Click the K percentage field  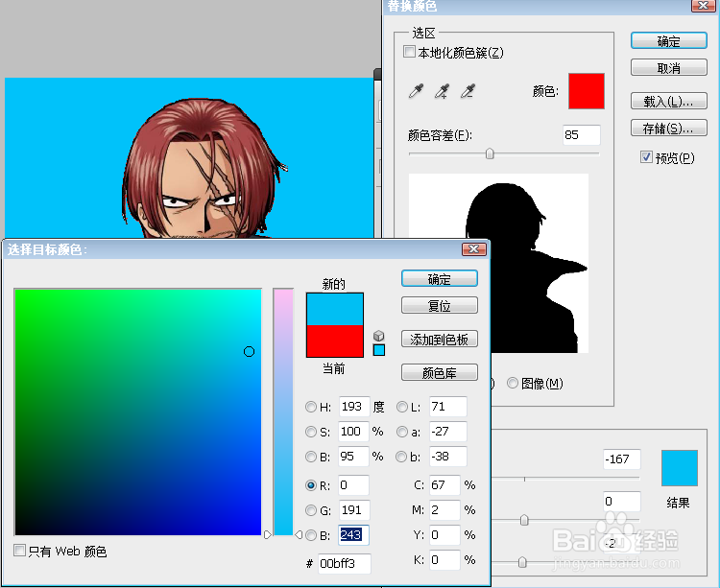coord(444,560)
